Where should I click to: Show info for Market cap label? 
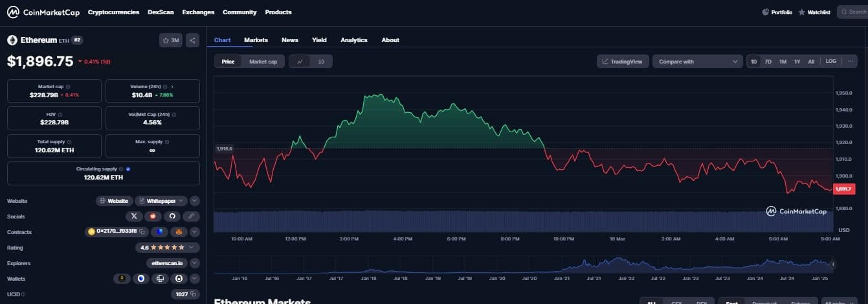coord(69,86)
